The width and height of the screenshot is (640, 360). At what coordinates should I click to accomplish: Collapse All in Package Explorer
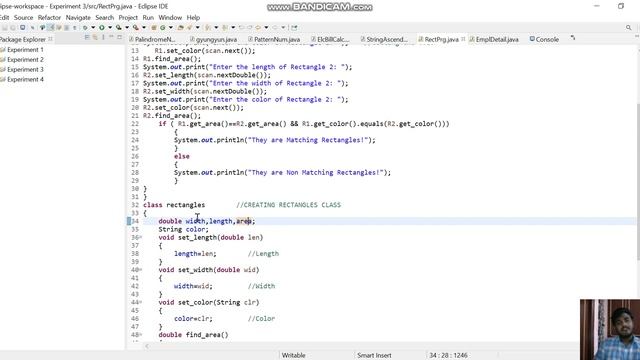(87, 37)
